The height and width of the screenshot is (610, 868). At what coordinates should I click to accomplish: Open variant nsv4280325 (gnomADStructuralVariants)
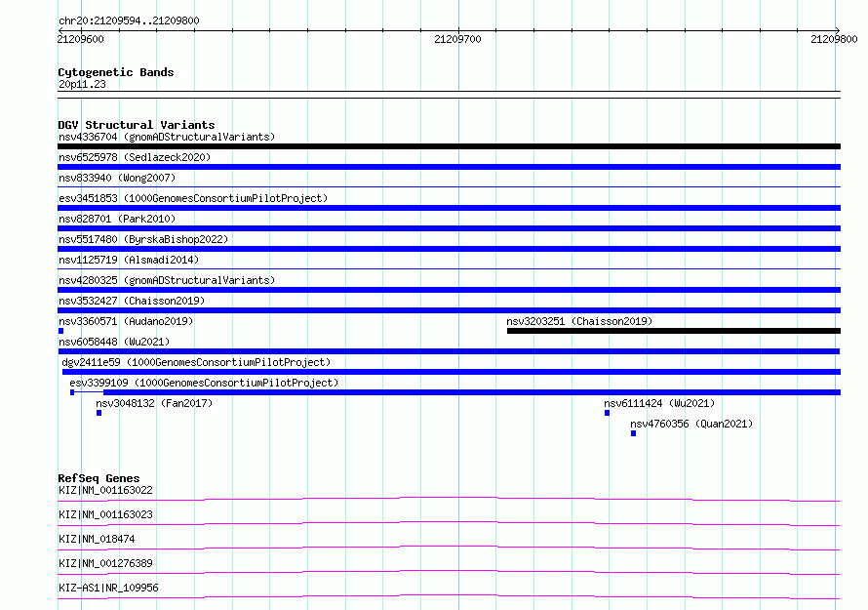pyautogui.click(x=167, y=280)
